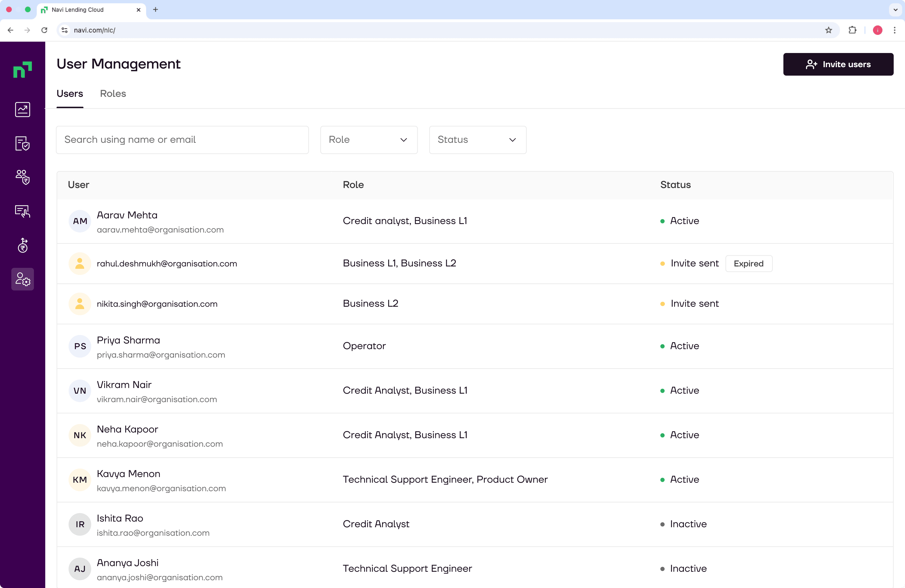This screenshot has height=588, width=905.
Task: Open the analytics dashboard sidebar icon
Action: [22, 110]
